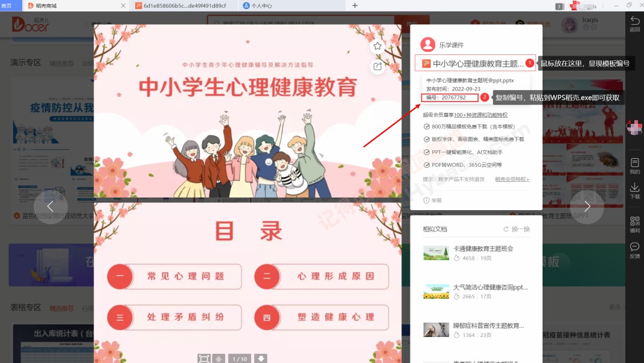
Task: Click the 躁郁症科普宣传 thumbnail
Action: (436, 330)
